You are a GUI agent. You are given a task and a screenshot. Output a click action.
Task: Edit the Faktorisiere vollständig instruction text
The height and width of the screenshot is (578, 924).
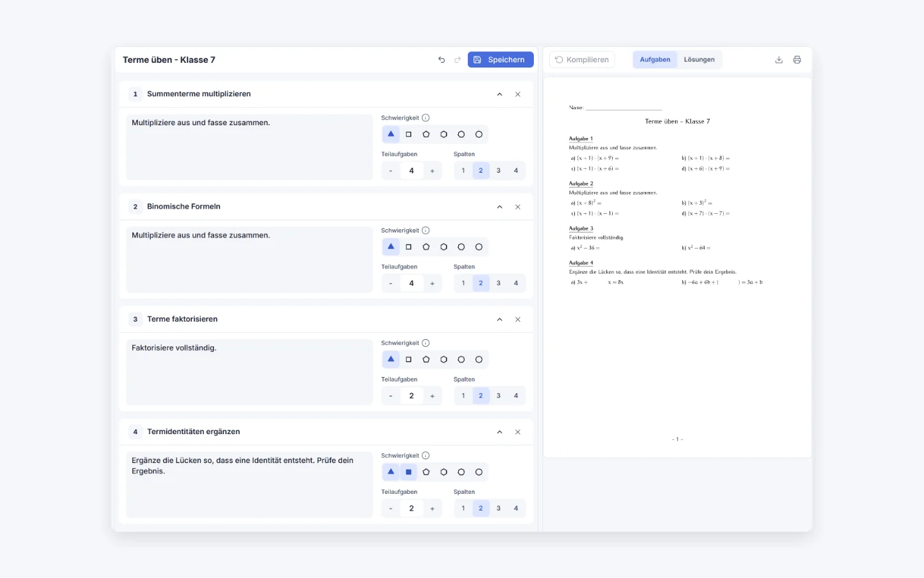click(250, 372)
